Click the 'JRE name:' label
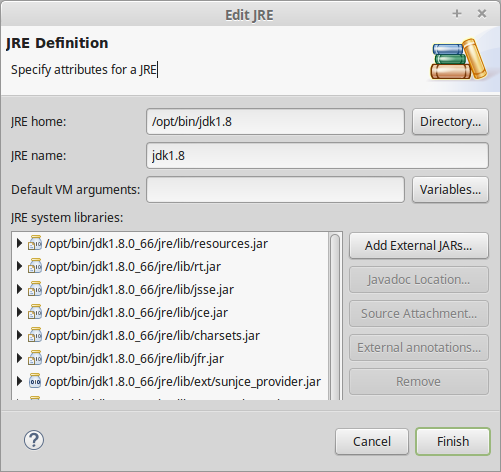Image resolution: width=501 pixels, height=472 pixels. point(39,156)
